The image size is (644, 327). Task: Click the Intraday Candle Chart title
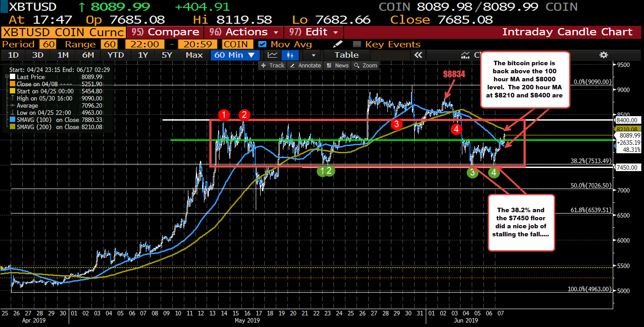click(567, 32)
